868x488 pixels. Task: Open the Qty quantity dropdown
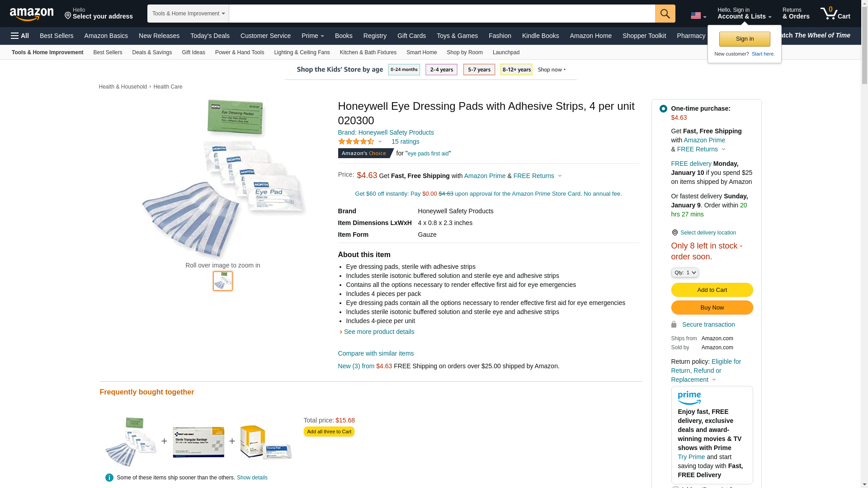tap(684, 272)
